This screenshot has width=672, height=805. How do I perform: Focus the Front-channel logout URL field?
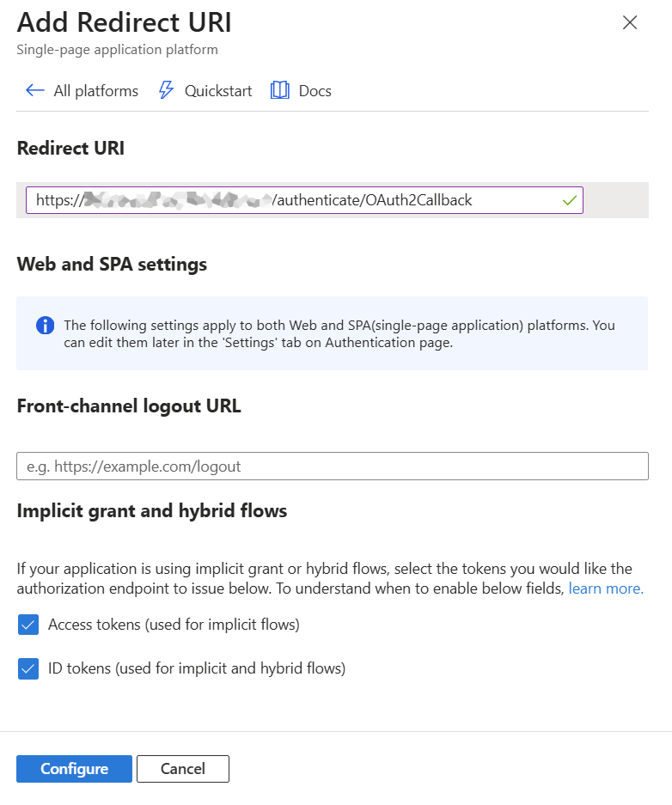coord(332,467)
